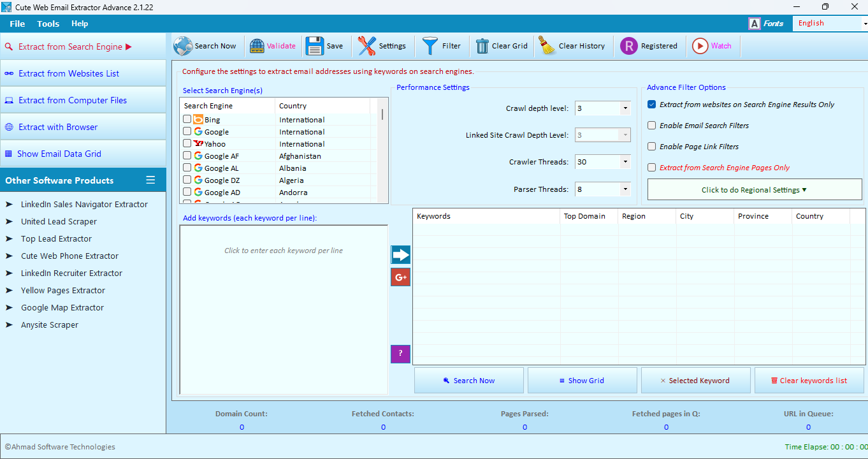Click the blue arrow add-keywords button
Screen dimensions: 868x459
click(x=400, y=255)
